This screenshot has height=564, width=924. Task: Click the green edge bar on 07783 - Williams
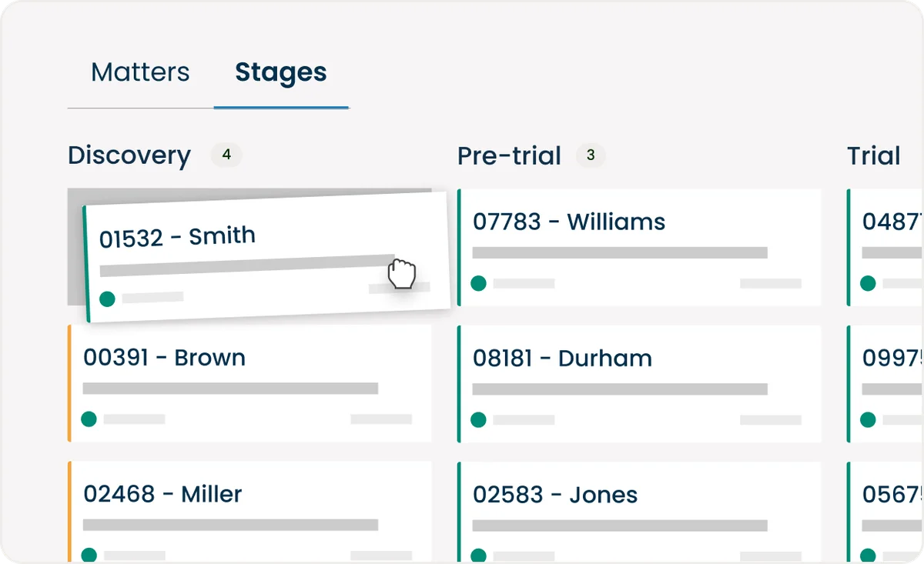(459, 246)
